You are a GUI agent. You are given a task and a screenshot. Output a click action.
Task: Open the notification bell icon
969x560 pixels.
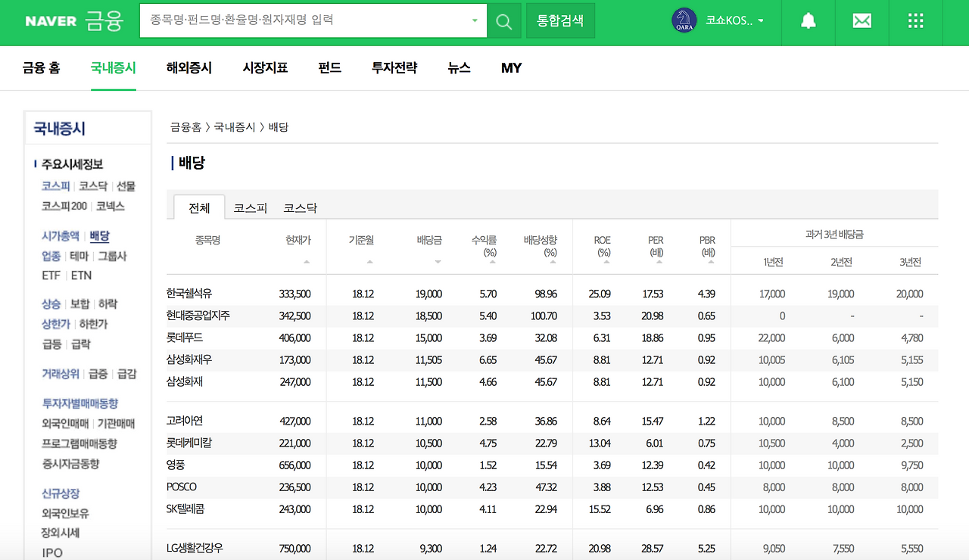tap(807, 20)
